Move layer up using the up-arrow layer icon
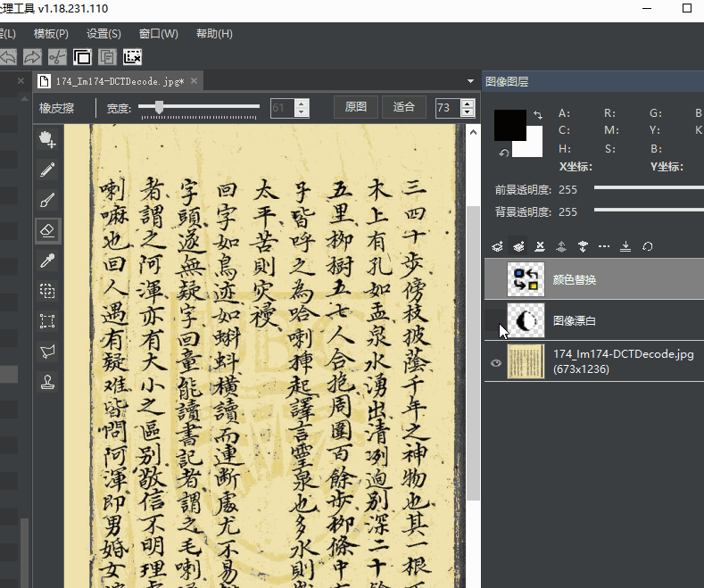The image size is (704, 588). (561, 246)
